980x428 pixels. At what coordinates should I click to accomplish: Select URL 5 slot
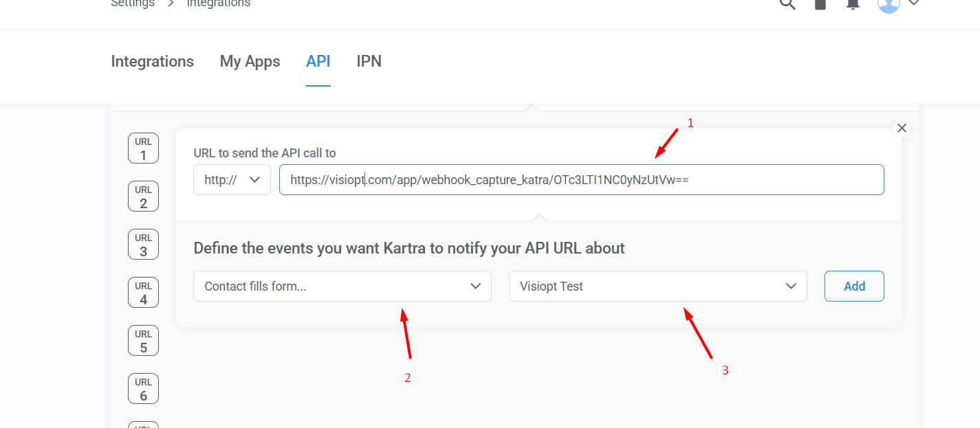point(143,341)
